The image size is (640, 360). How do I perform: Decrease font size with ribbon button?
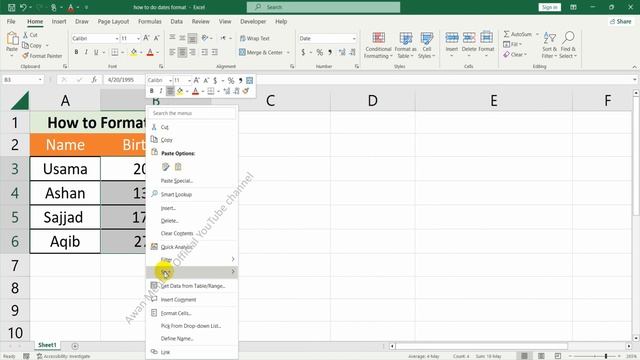coord(157,38)
